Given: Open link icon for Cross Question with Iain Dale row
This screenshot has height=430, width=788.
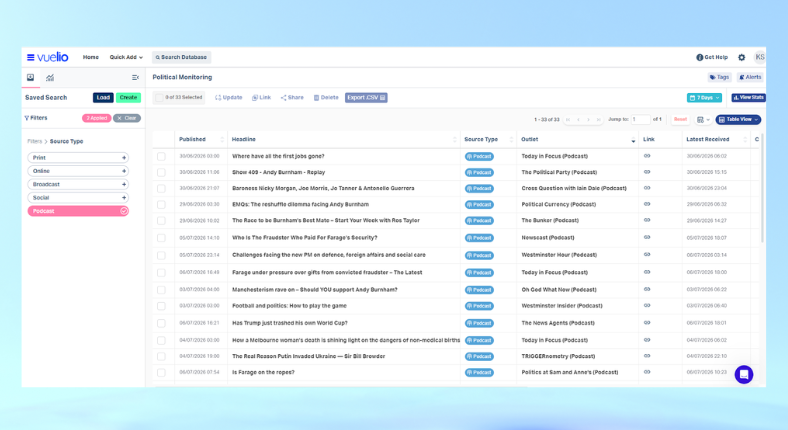Looking at the screenshot, I should point(647,188).
